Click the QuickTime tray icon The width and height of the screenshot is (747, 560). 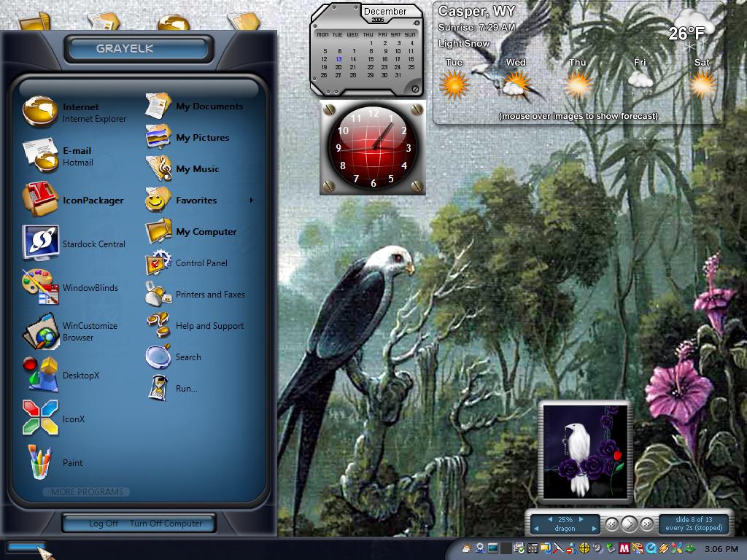[x=650, y=548]
